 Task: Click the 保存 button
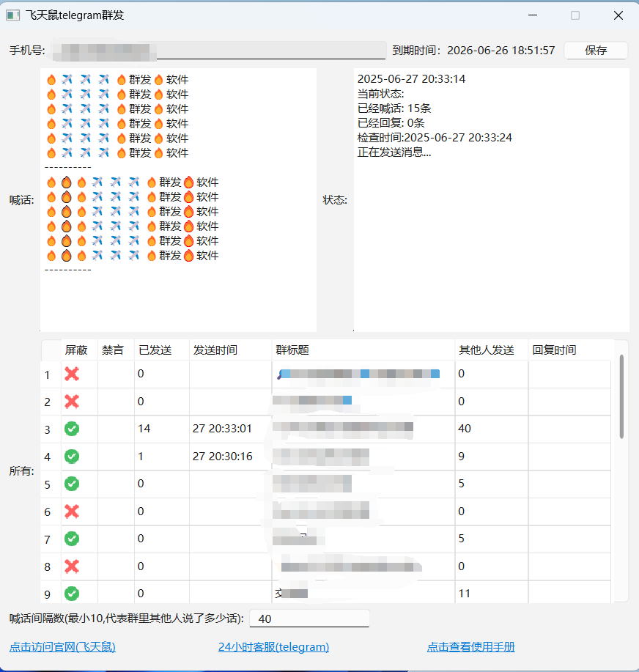(596, 50)
